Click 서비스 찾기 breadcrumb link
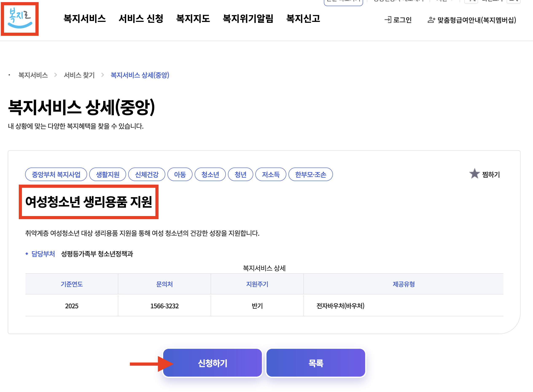The width and height of the screenshot is (533, 392). [79, 75]
